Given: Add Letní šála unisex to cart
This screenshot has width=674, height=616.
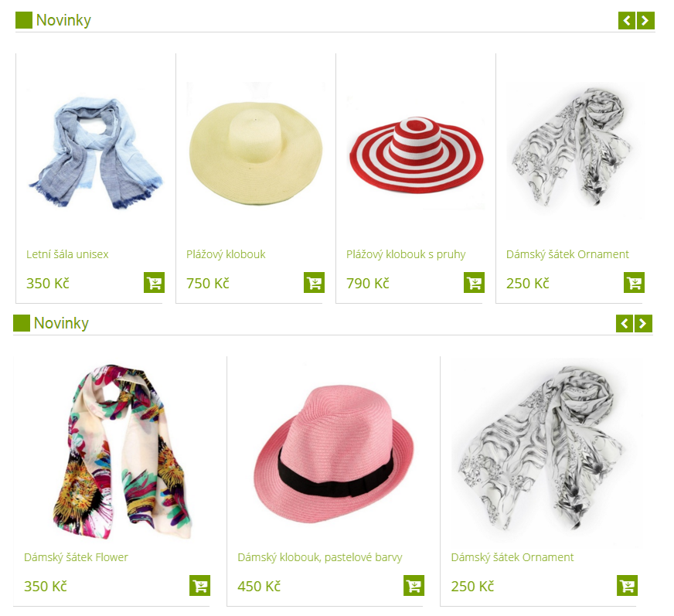Looking at the screenshot, I should coord(154,282).
